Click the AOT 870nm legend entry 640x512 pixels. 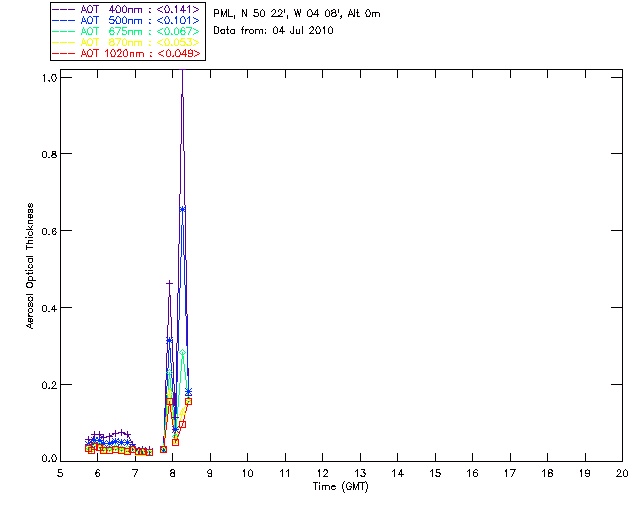coord(126,42)
